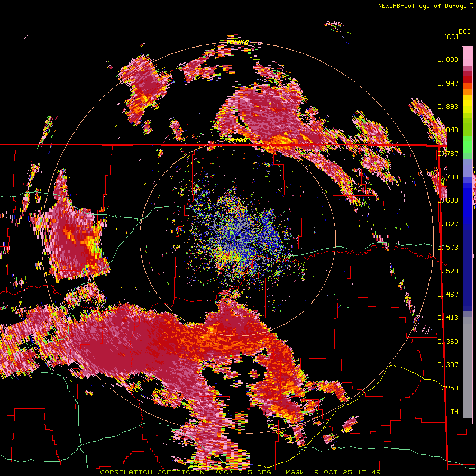Click the 0.253 scale value
The image size is (476, 476).
click(x=448, y=388)
